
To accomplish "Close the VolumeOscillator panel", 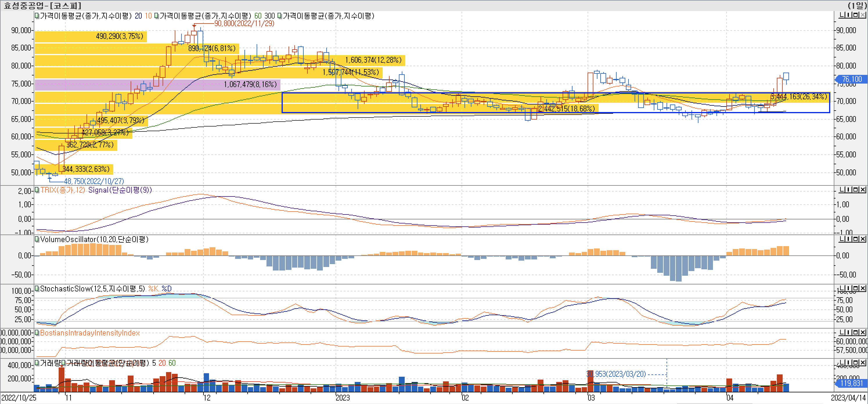I will (862, 239).
